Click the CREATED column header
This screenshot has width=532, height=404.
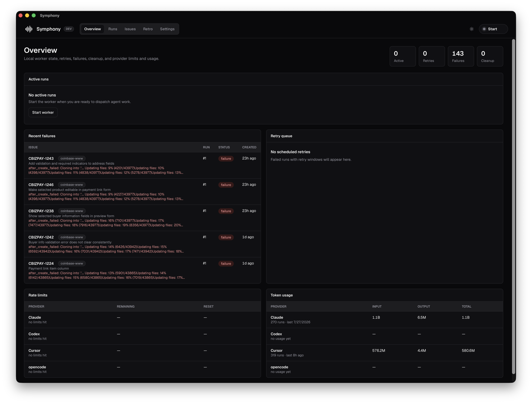pos(249,147)
